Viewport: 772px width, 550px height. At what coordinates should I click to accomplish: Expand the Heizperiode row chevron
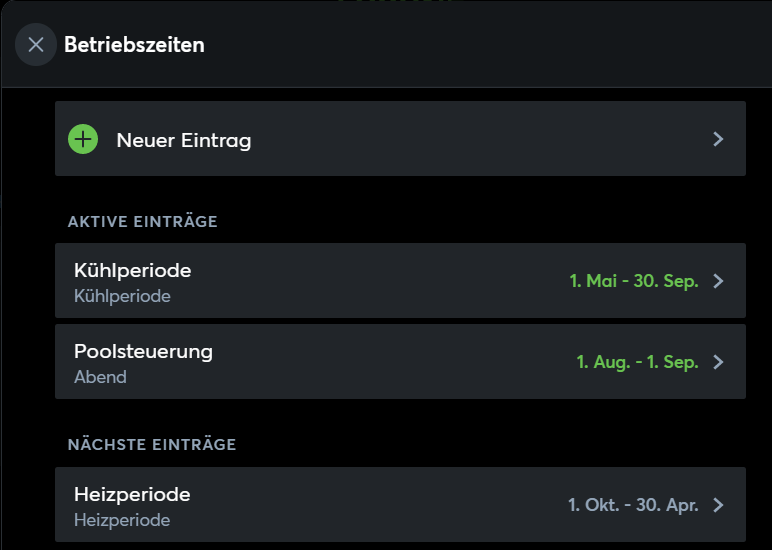[x=718, y=505]
